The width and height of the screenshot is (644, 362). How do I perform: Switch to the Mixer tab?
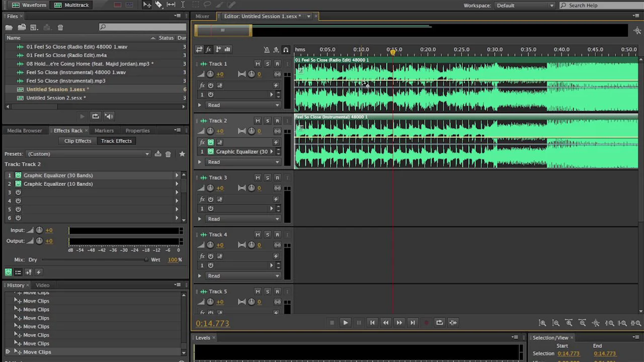[x=202, y=16]
